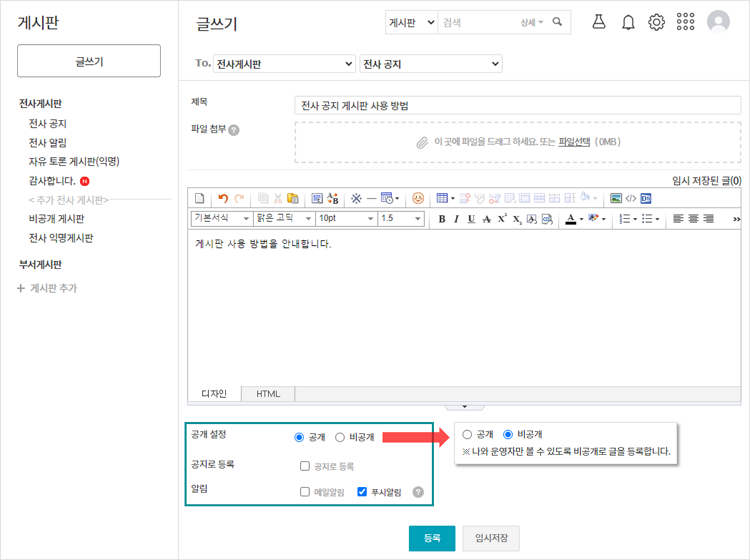Open the lab flask icon in header

click(599, 22)
